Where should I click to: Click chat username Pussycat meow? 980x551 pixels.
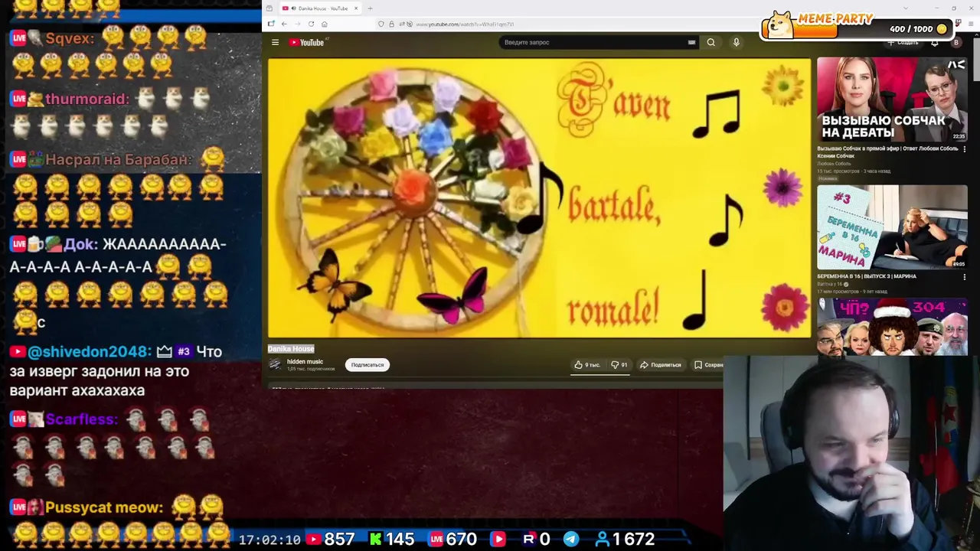104,507
